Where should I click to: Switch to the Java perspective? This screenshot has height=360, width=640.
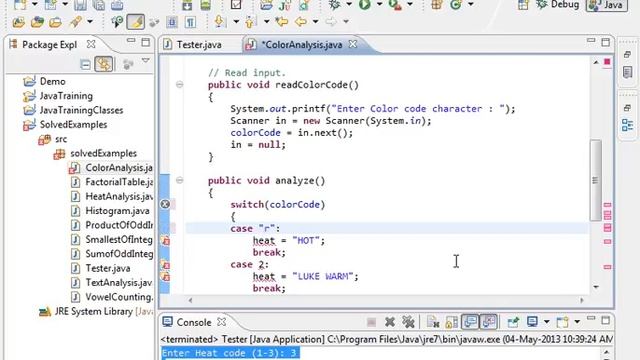click(607, 5)
